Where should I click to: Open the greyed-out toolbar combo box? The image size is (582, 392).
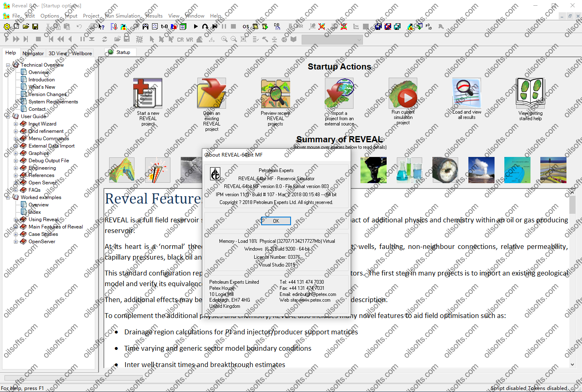pos(332,40)
